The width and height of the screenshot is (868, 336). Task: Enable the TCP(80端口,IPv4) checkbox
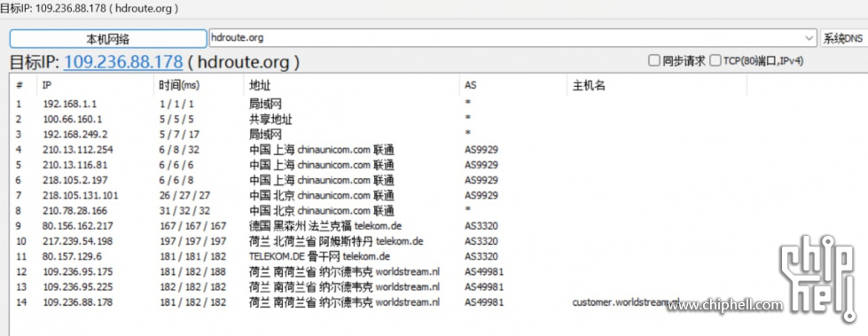point(716,61)
